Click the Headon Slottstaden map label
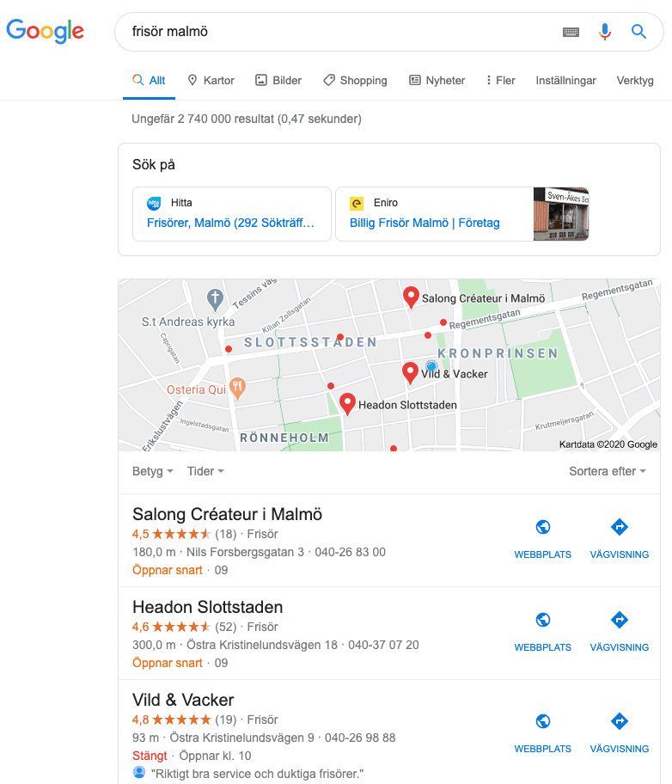This screenshot has height=784, width=672. tap(407, 405)
